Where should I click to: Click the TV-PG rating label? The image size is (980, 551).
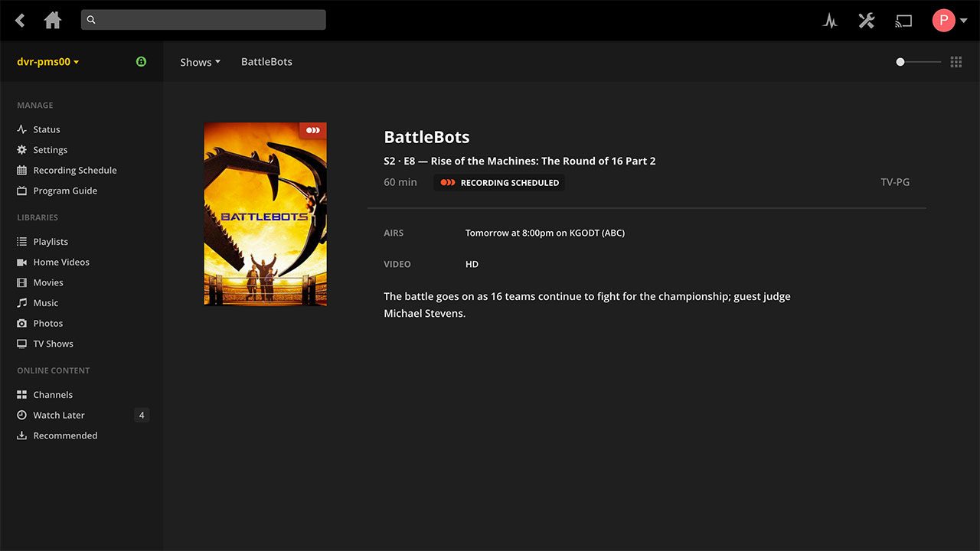[x=895, y=182]
